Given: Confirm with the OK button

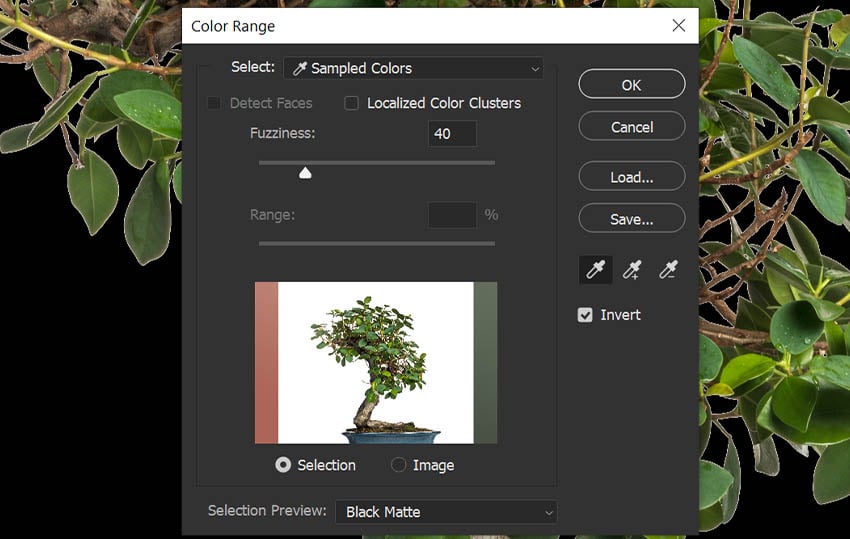Looking at the screenshot, I should [x=632, y=85].
